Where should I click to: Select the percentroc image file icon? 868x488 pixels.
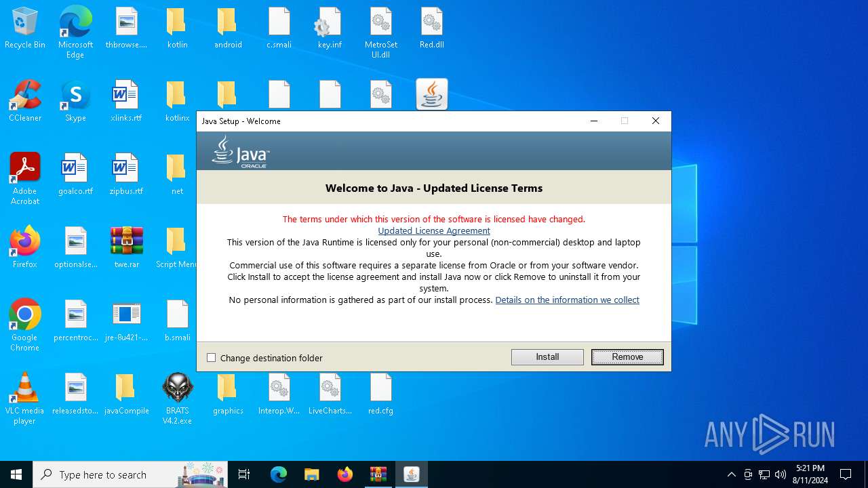tap(75, 321)
